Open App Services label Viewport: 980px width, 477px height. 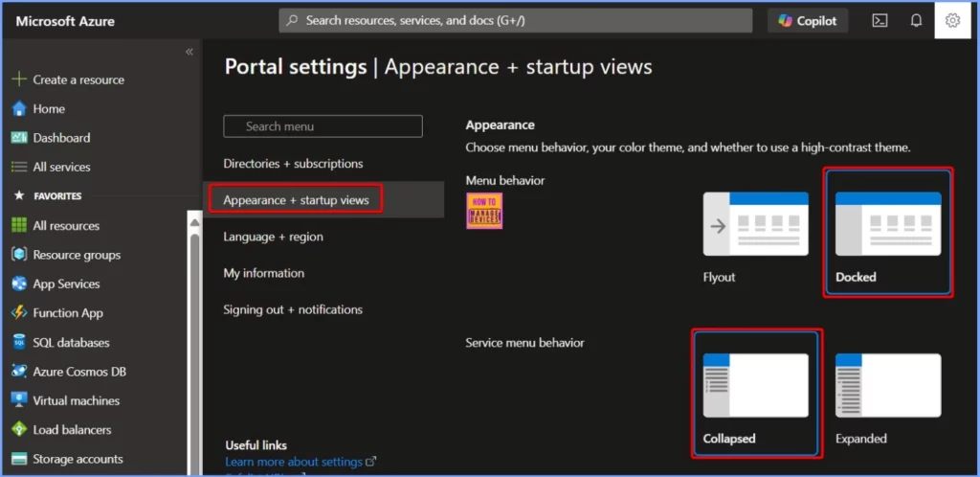point(66,284)
